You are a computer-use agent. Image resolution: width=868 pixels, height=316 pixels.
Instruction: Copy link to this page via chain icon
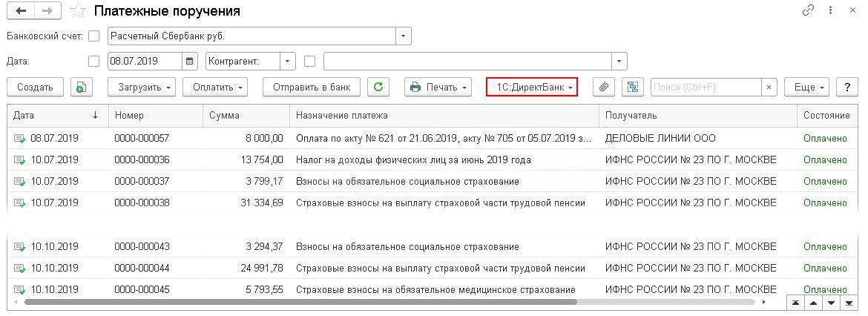(808, 11)
